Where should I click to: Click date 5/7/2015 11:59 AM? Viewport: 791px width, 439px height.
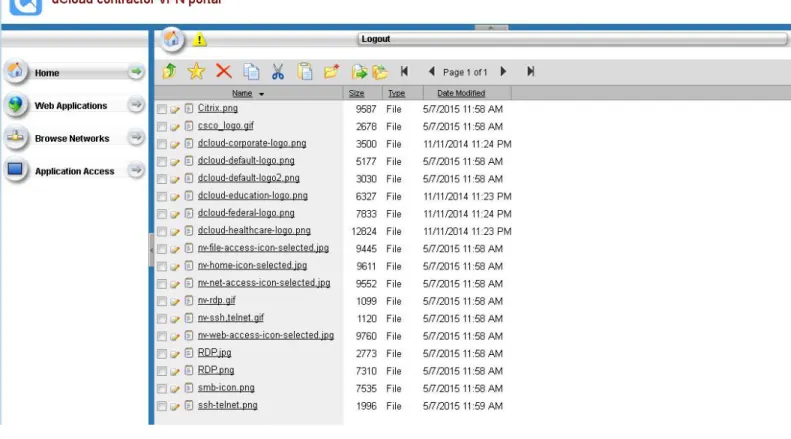463,406
